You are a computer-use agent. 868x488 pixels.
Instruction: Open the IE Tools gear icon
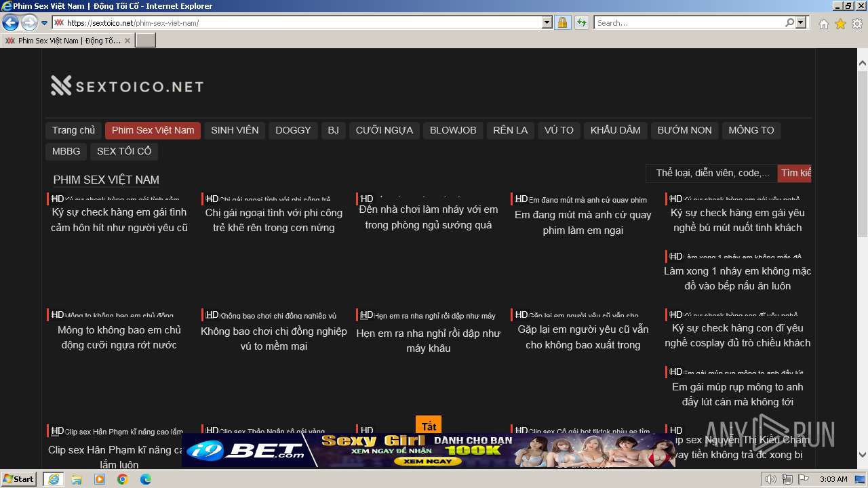point(857,24)
